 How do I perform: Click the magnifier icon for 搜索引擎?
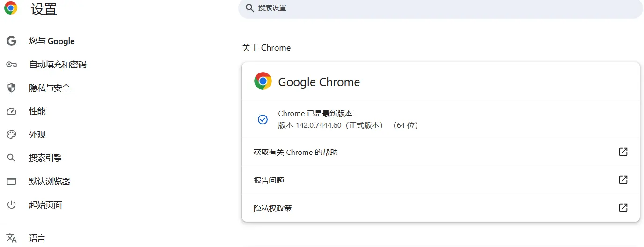[x=12, y=158]
